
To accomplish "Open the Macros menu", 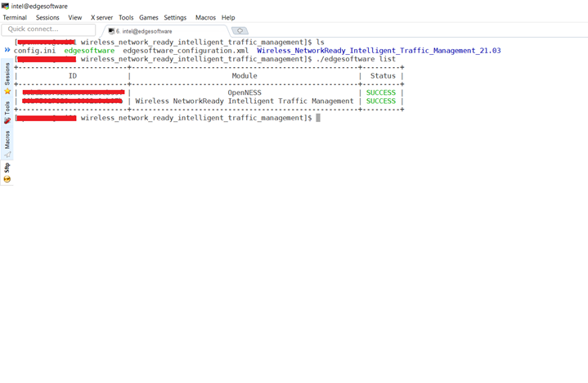I will (x=205, y=18).
